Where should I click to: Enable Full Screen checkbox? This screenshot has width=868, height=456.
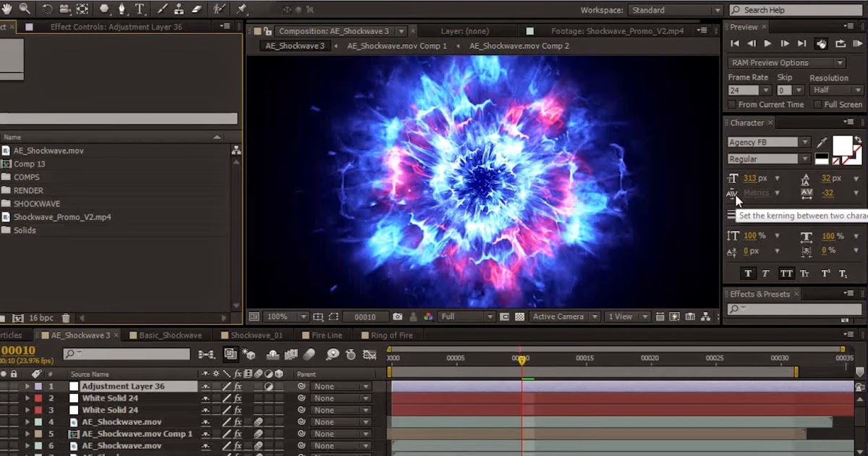pos(817,105)
